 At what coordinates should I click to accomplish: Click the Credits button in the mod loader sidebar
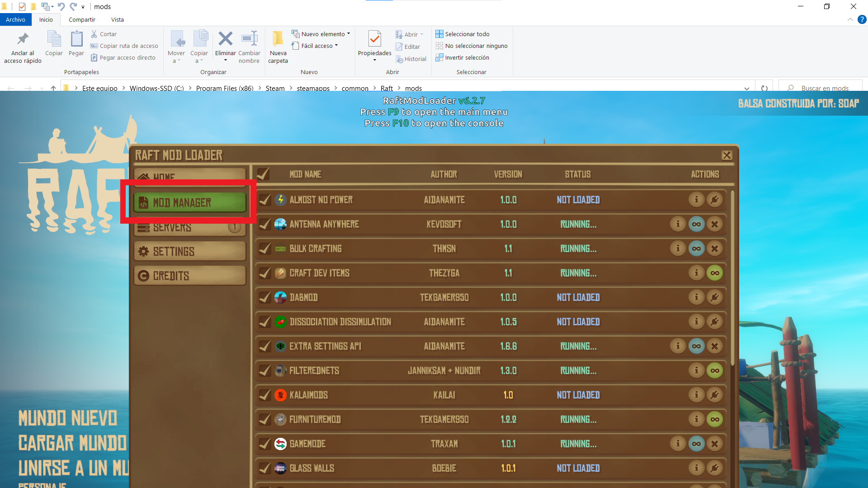pyautogui.click(x=190, y=276)
